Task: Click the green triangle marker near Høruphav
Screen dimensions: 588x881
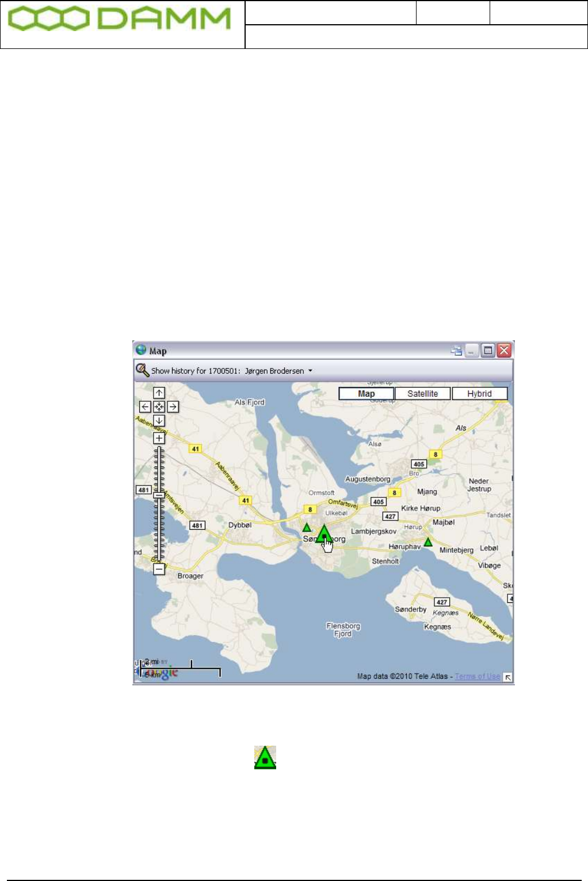Action: point(428,541)
